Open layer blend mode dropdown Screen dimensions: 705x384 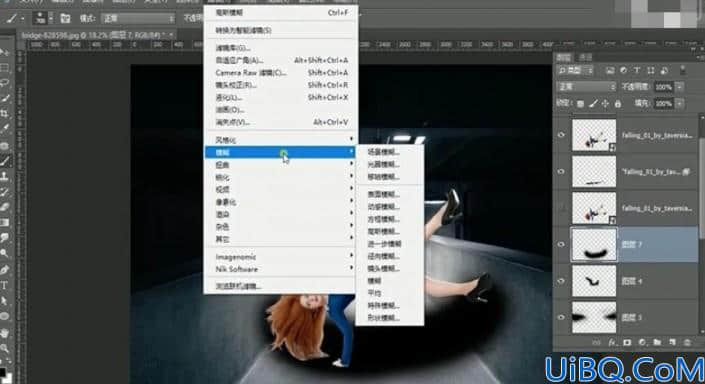pyautogui.click(x=586, y=87)
